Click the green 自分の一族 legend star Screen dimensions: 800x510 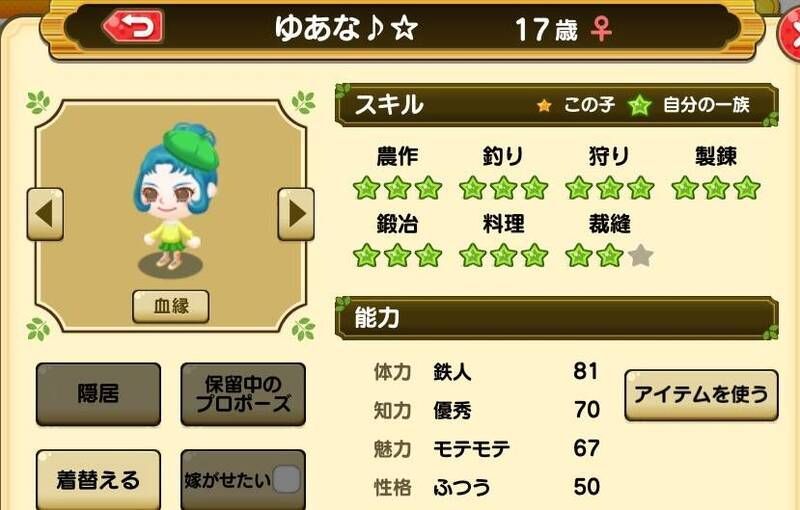(x=639, y=106)
